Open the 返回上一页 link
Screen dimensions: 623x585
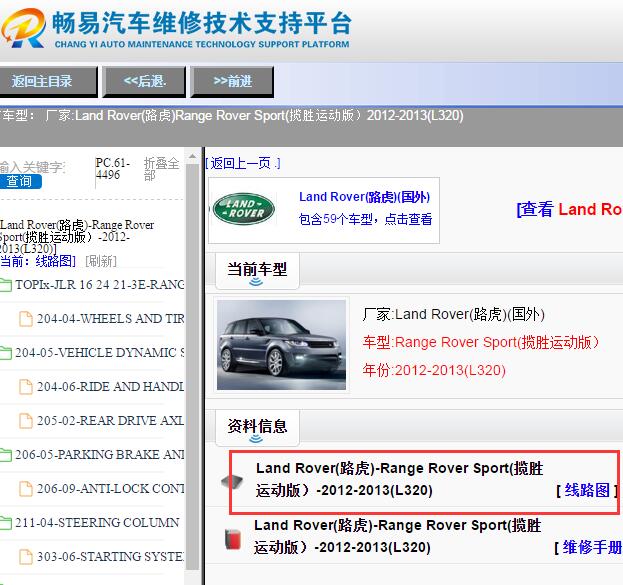coord(243,163)
